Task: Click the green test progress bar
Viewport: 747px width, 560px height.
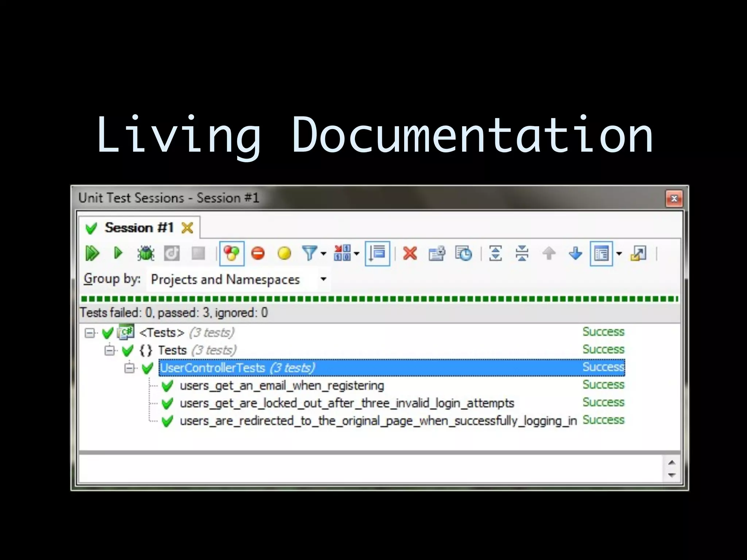Action: point(379,299)
